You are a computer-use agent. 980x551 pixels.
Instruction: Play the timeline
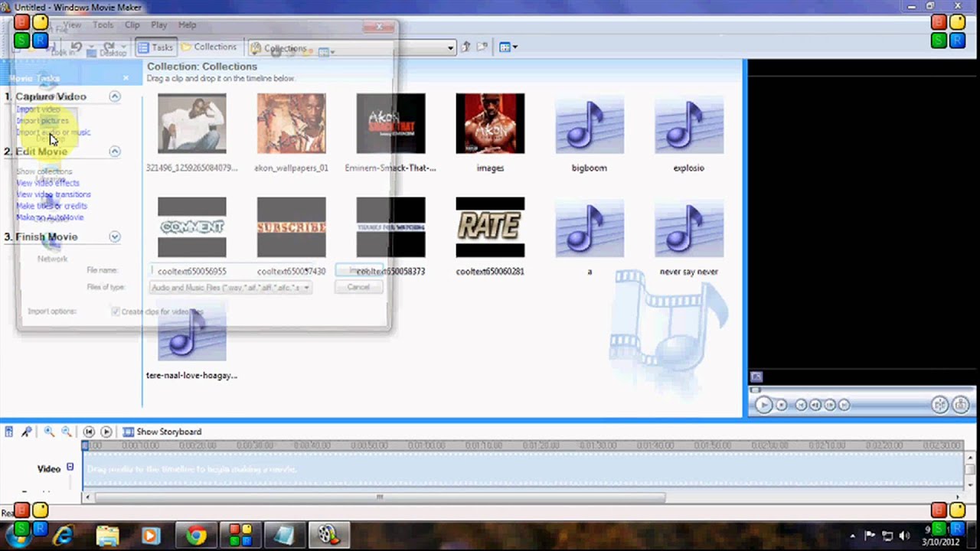click(x=106, y=432)
